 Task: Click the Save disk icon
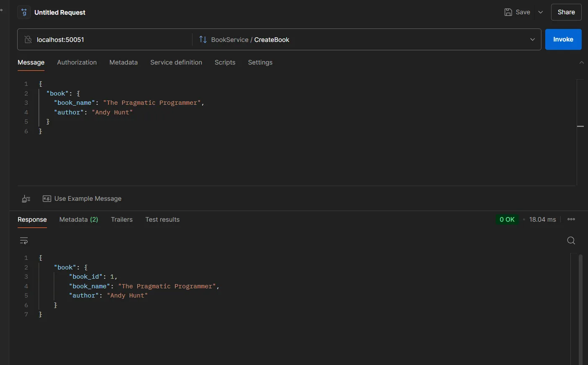coord(508,12)
